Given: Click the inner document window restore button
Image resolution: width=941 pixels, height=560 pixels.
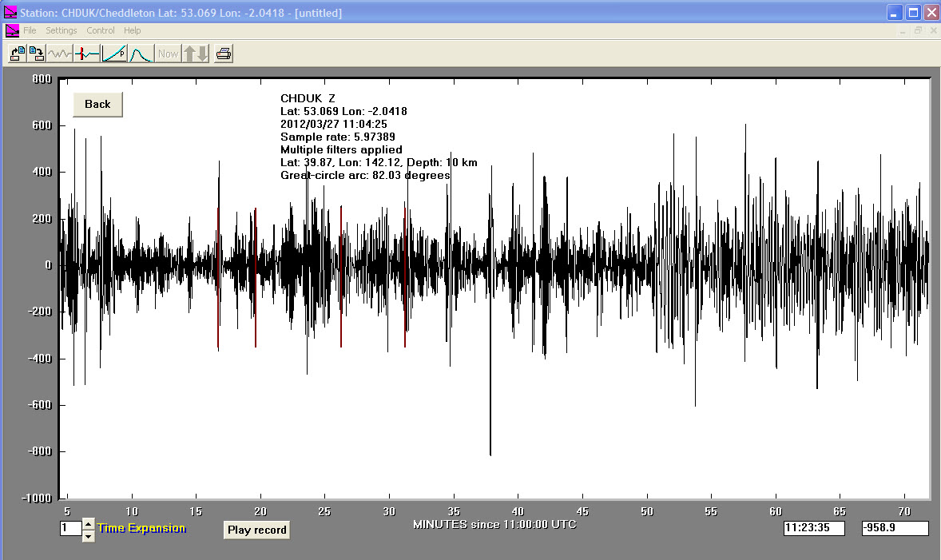Looking at the screenshot, I should click(x=918, y=30).
